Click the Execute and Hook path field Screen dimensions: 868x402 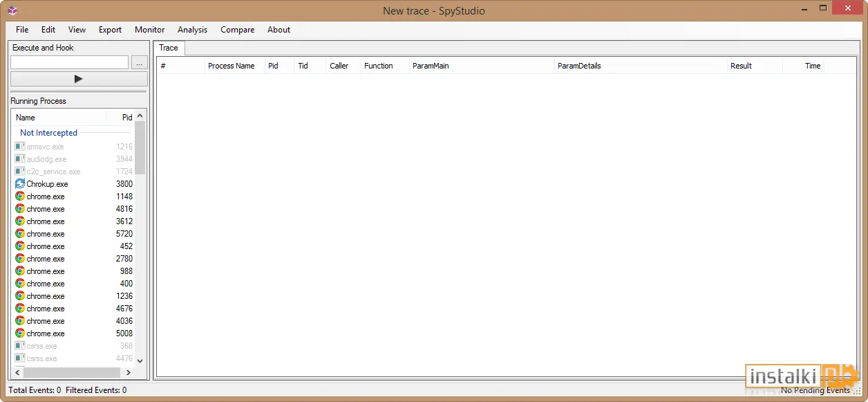69,62
